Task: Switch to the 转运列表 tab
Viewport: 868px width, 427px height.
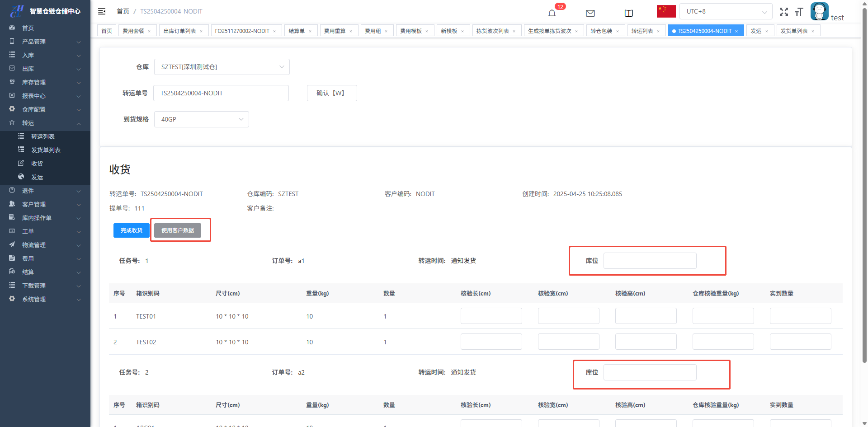Action: pyautogui.click(x=642, y=31)
